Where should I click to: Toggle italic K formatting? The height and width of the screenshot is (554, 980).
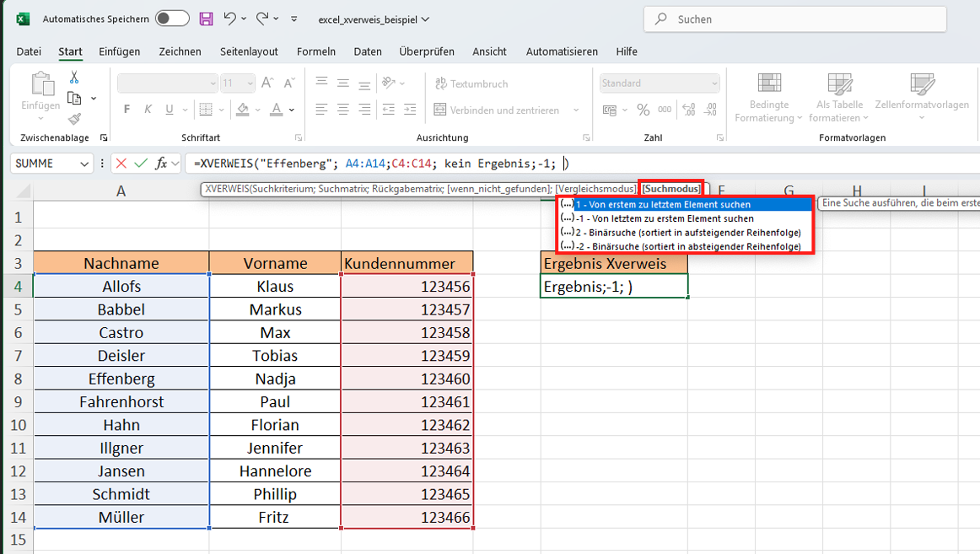pyautogui.click(x=148, y=110)
